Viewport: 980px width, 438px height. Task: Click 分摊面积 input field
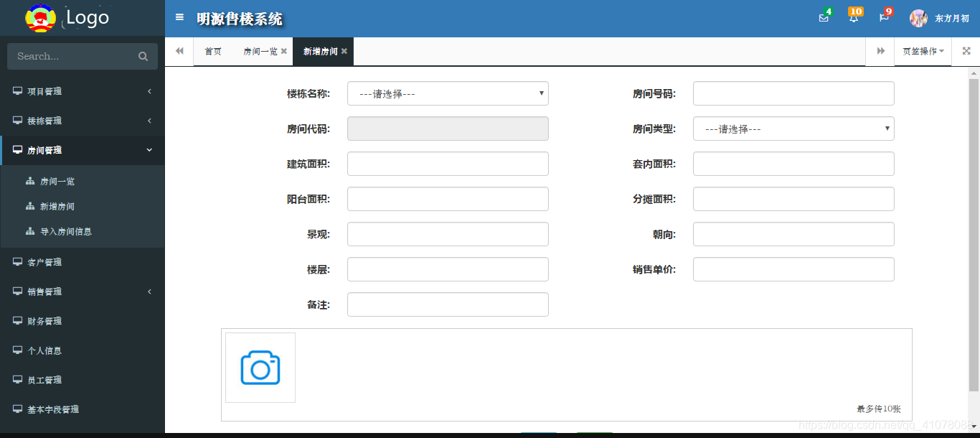793,199
